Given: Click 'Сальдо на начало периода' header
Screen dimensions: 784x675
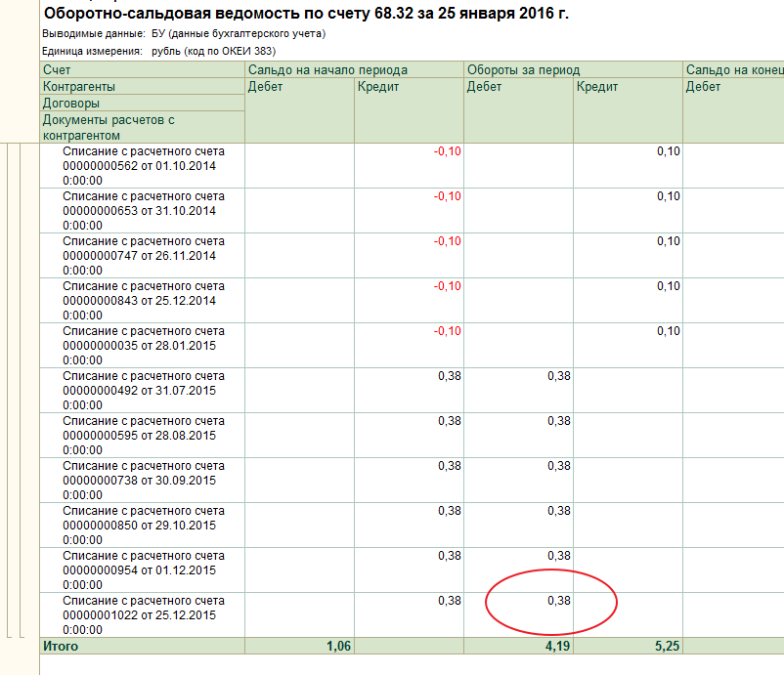Looking at the screenshot, I should [327, 70].
